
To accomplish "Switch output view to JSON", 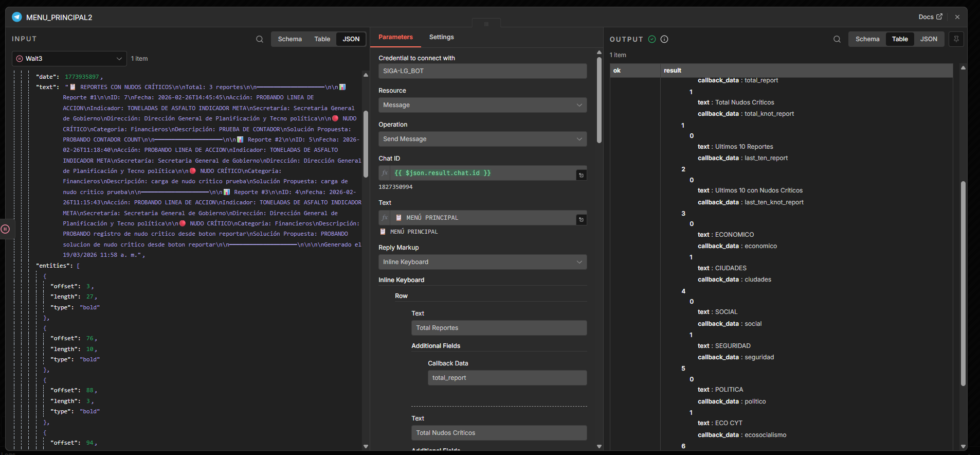I will pos(929,39).
